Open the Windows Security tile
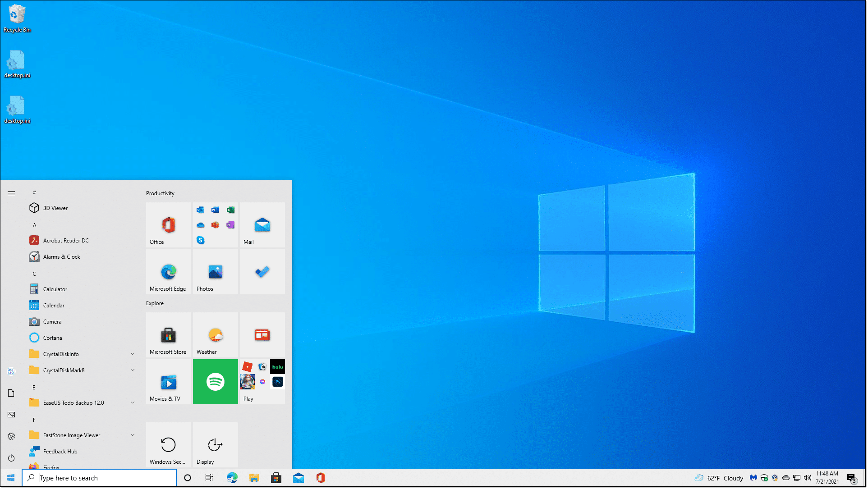 point(169,445)
